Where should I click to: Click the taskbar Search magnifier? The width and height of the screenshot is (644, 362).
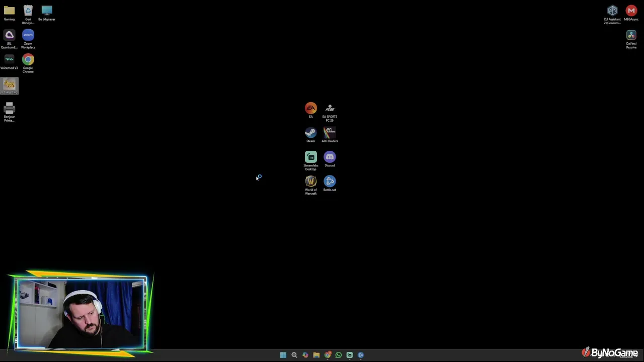point(294,355)
